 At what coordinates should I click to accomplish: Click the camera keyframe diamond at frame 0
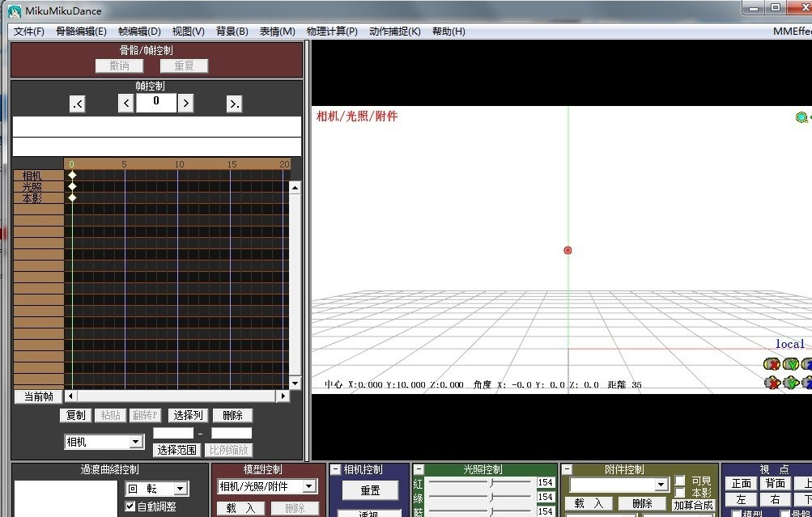pos(72,176)
